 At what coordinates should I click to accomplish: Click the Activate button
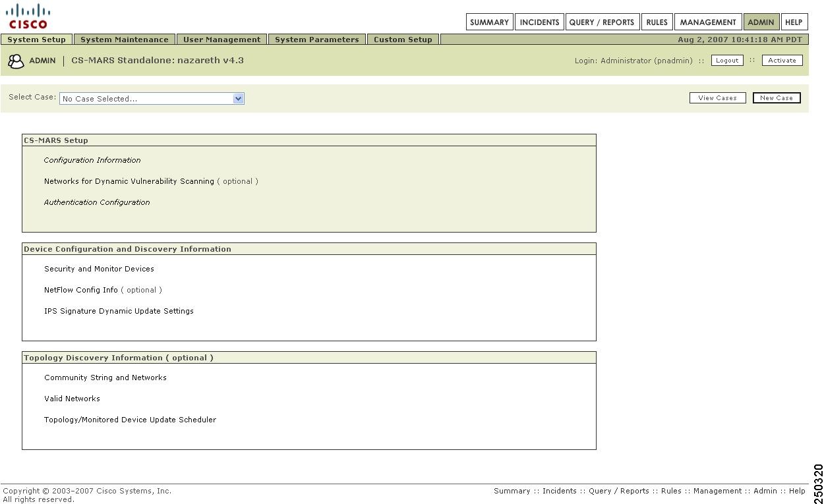(782, 60)
